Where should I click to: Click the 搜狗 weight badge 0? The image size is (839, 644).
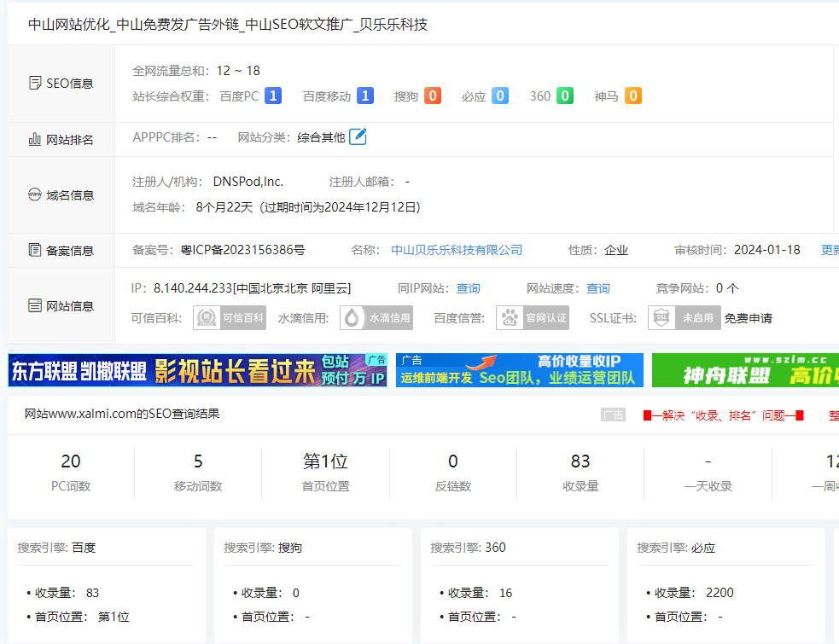tap(433, 96)
